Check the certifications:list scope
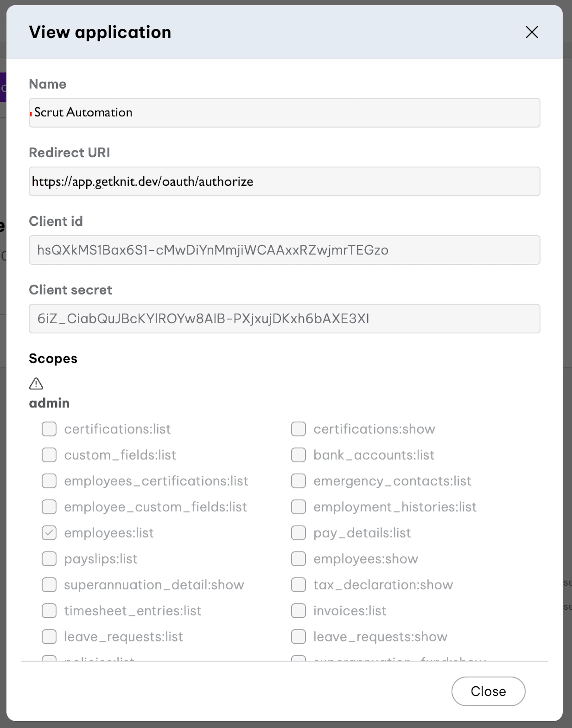The width and height of the screenshot is (572, 728). [x=49, y=429]
